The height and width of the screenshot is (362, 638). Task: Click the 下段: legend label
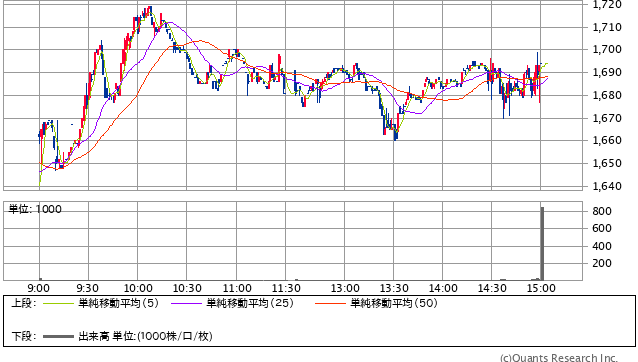pyautogui.click(x=24, y=336)
